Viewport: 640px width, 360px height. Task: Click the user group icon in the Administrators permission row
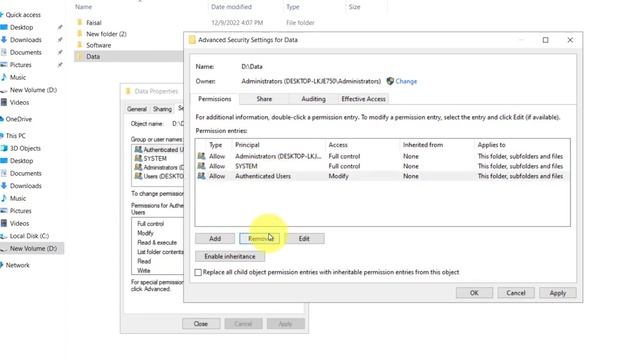[201, 156]
